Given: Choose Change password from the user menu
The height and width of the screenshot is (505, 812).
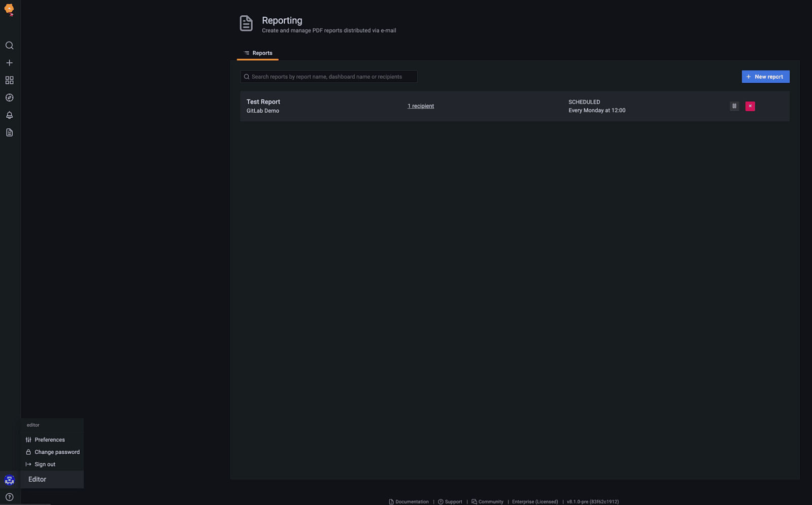Looking at the screenshot, I should tap(57, 452).
